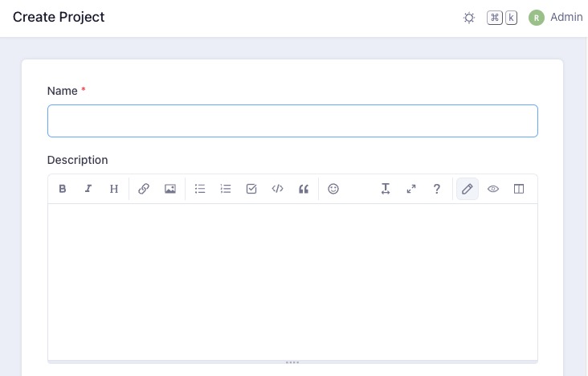Add a blockquote with the quote icon

(304, 189)
